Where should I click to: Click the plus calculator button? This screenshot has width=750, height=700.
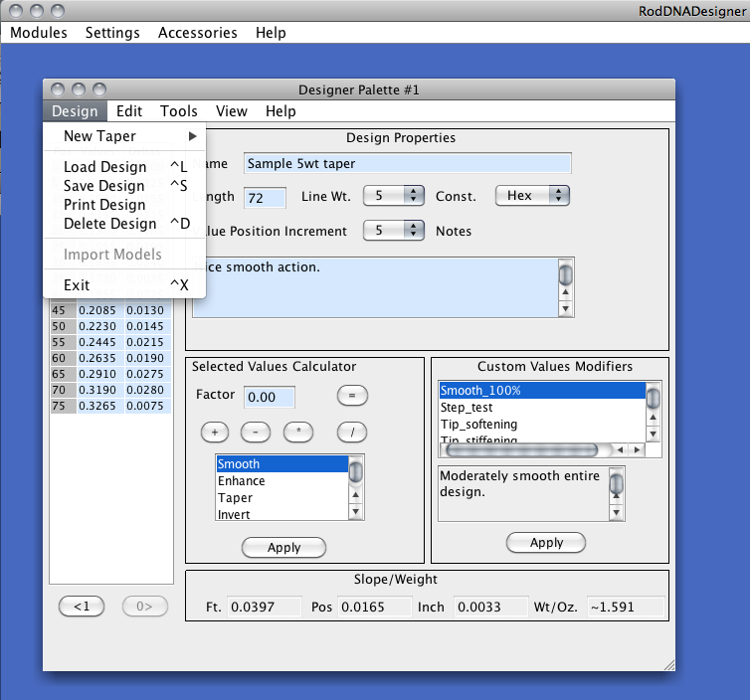pyautogui.click(x=215, y=433)
